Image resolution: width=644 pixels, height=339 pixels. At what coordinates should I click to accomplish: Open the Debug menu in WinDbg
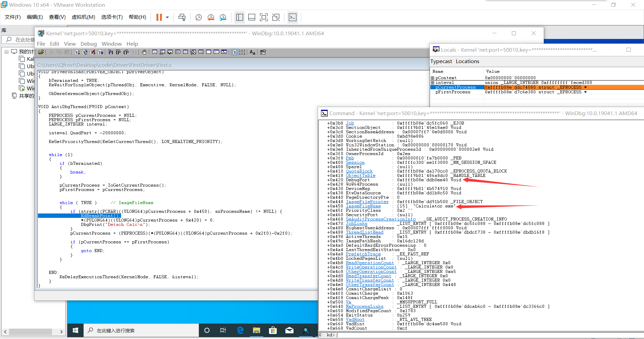tap(89, 44)
